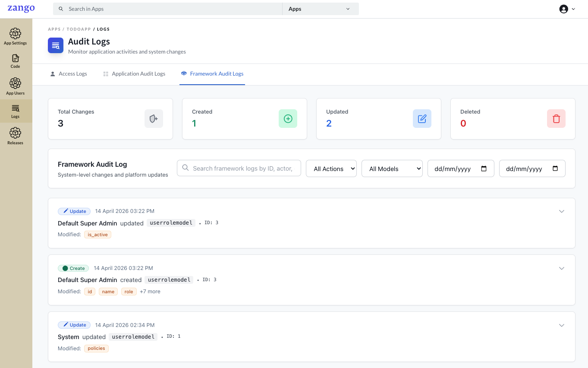
Task: Click the Total Changes shield icon
Action: coord(154,119)
